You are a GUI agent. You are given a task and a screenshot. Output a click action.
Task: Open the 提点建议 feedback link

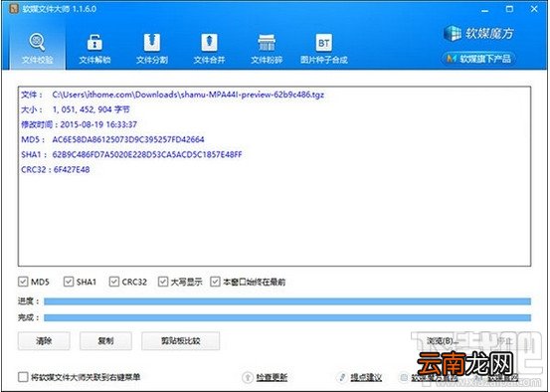click(366, 377)
